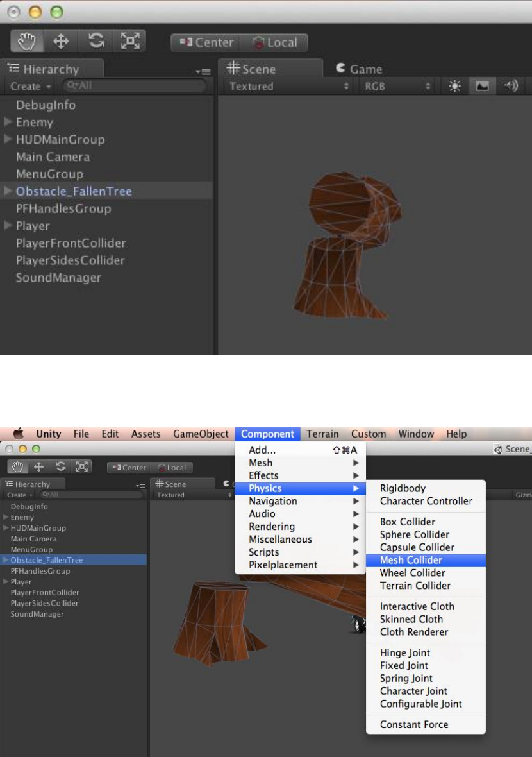Toggle the game overlay image icon
The height and width of the screenshot is (757, 532).
click(482, 86)
